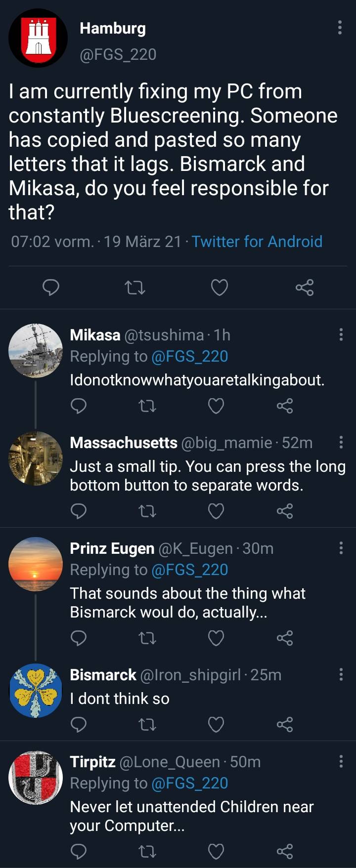Share Tirpitz's reply
Viewport: 356px width, 868px height.
[285, 851]
